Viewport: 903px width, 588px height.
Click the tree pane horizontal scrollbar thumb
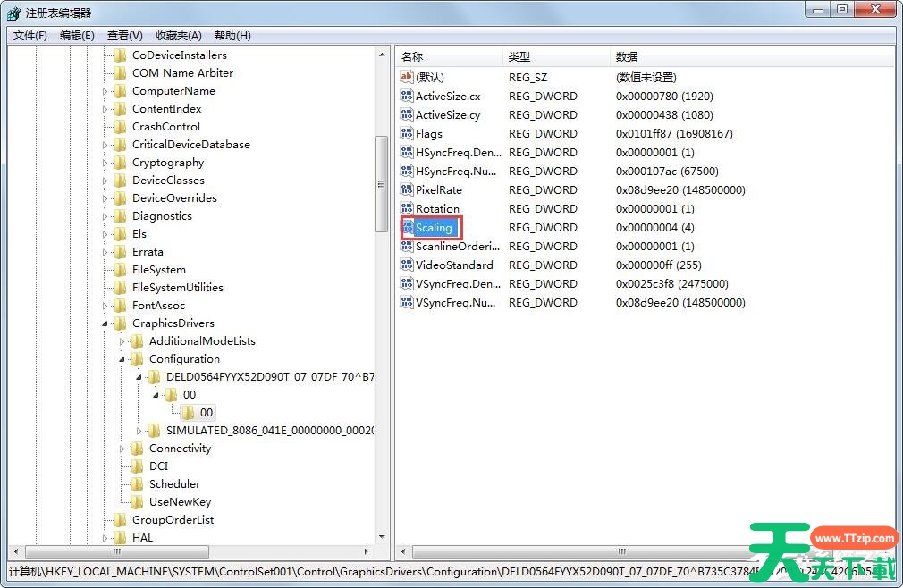click(x=117, y=551)
